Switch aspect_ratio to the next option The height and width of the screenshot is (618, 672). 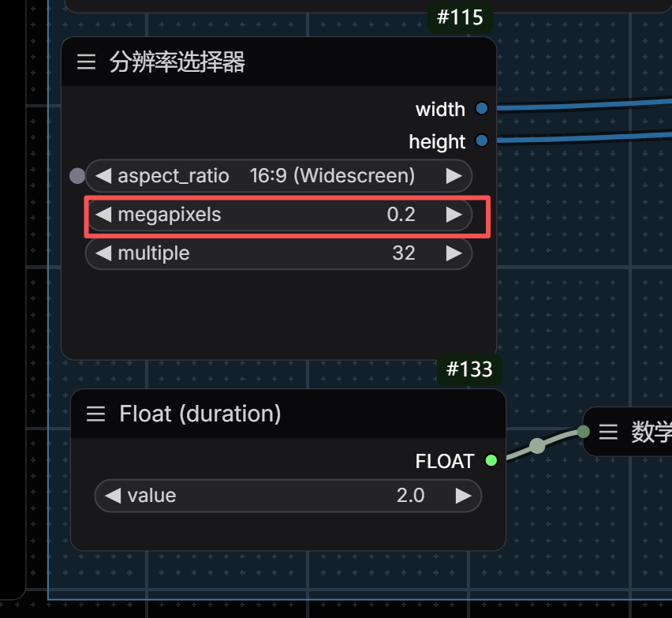point(454,176)
